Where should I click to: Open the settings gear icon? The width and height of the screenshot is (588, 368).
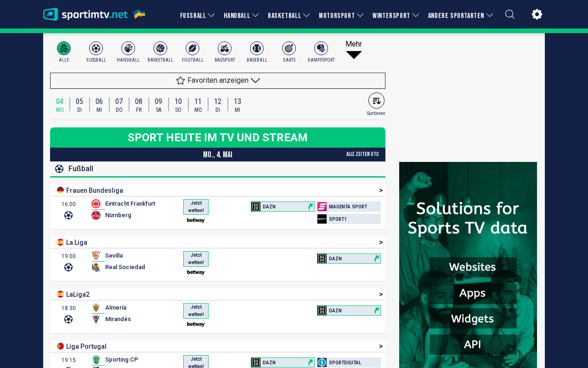click(537, 14)
